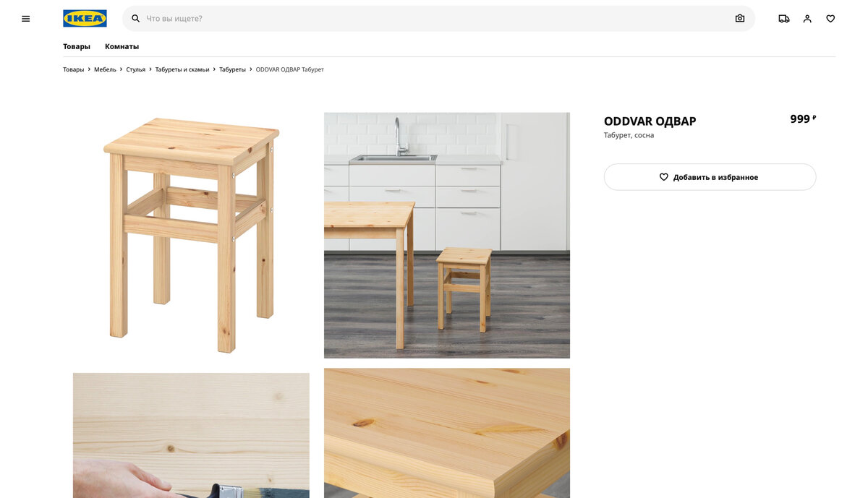Go to Стулья breadcrumb link
The height and width of the screenshot is (498, 868).
pyautogui.click(x=136, y=69)
